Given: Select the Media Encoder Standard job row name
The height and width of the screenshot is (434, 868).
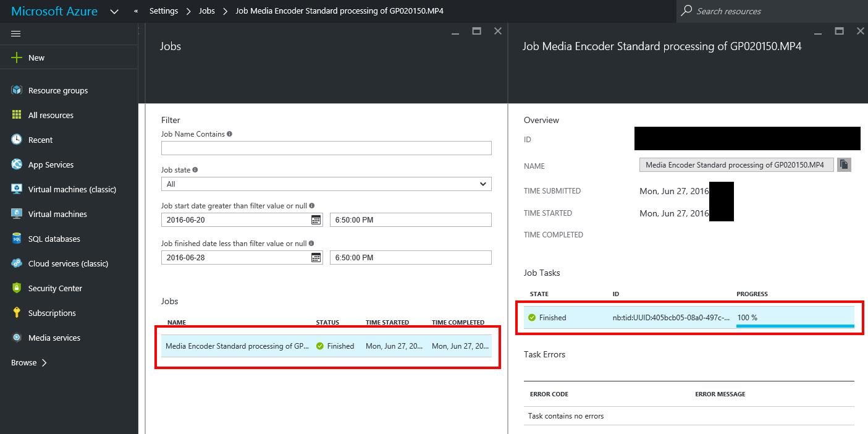Looking at the screenshot, I should coord(237,346).
